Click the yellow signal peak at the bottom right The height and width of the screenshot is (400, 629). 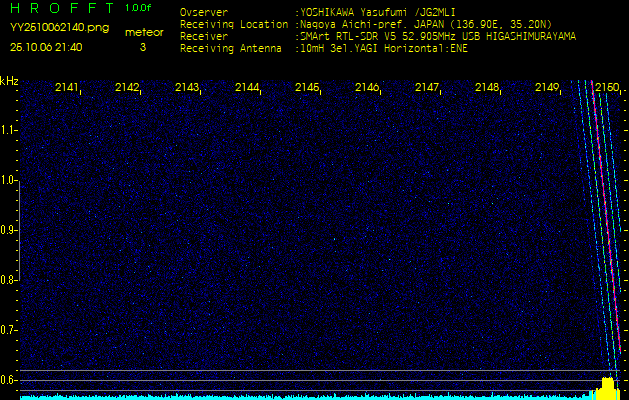point(606,387)
